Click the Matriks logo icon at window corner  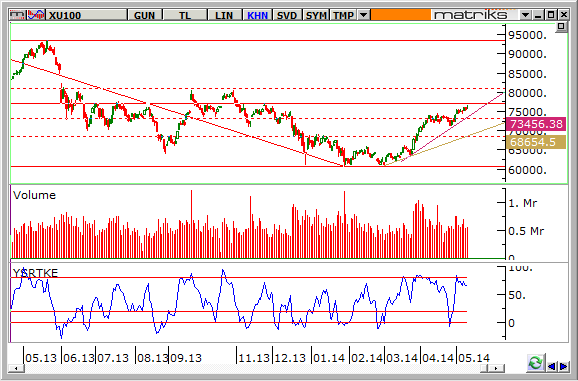tap(18, 15)
